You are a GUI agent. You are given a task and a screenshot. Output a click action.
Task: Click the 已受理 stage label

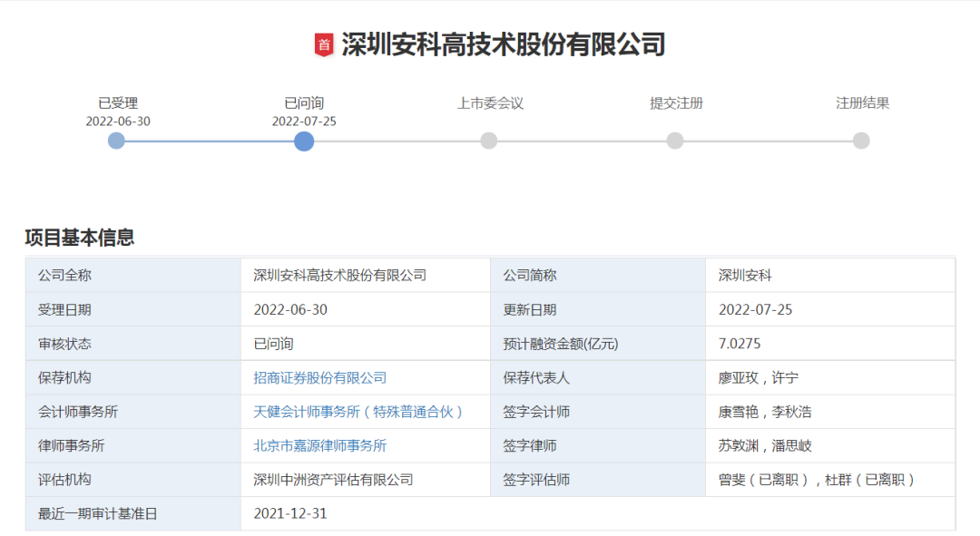tap(118, 103)
